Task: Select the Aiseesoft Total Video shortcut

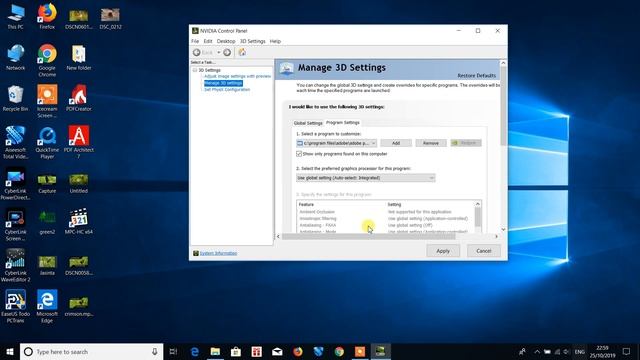Action: 16,142
